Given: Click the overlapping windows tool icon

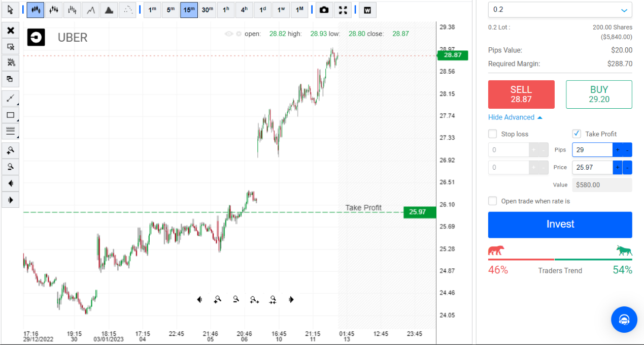Looking at the screenshot, I should click(x=10, y=79).
